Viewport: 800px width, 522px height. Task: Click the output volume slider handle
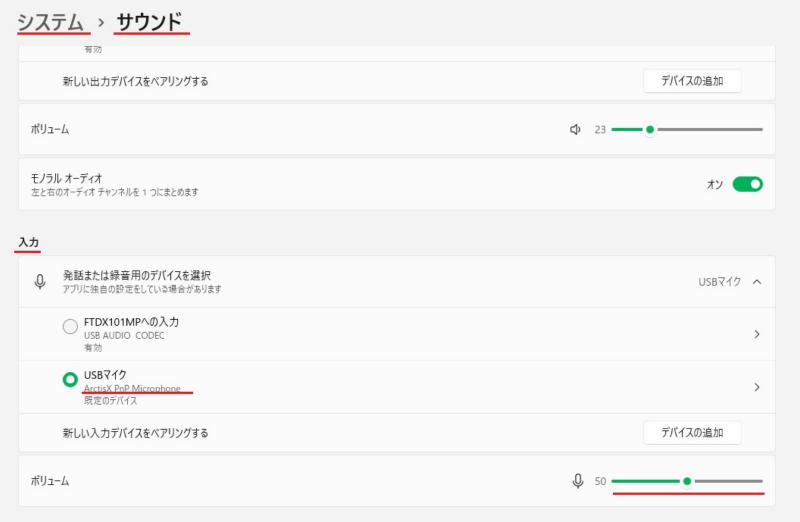pyautogui.click(x=650, y=129)
